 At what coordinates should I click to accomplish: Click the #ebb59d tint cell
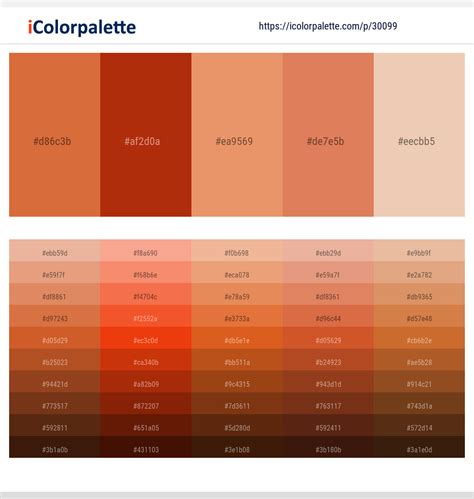pos(55,251)
